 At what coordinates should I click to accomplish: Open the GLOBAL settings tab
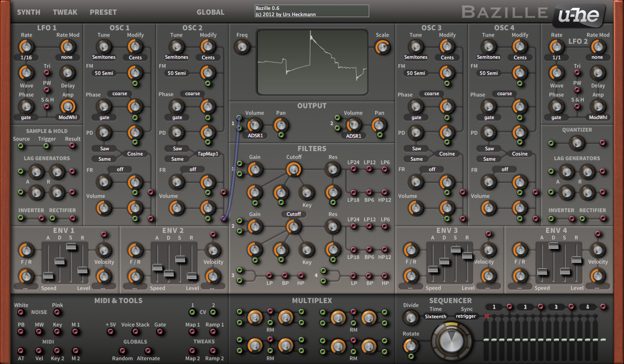[211, 12]
